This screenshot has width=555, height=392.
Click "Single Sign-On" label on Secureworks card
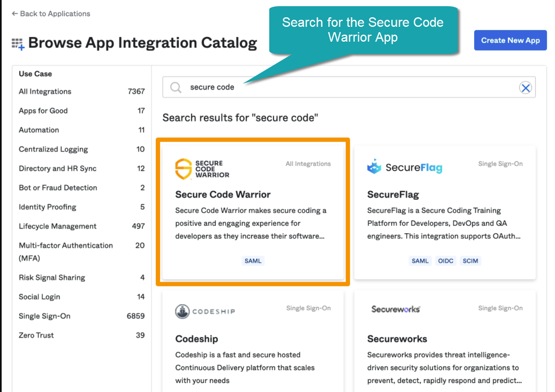click(500, 308)
